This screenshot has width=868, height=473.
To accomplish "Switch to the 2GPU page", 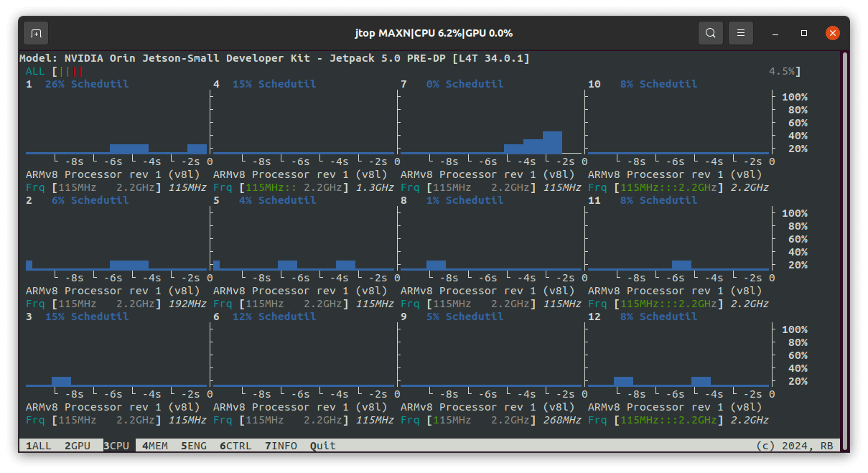I will 78,446.
